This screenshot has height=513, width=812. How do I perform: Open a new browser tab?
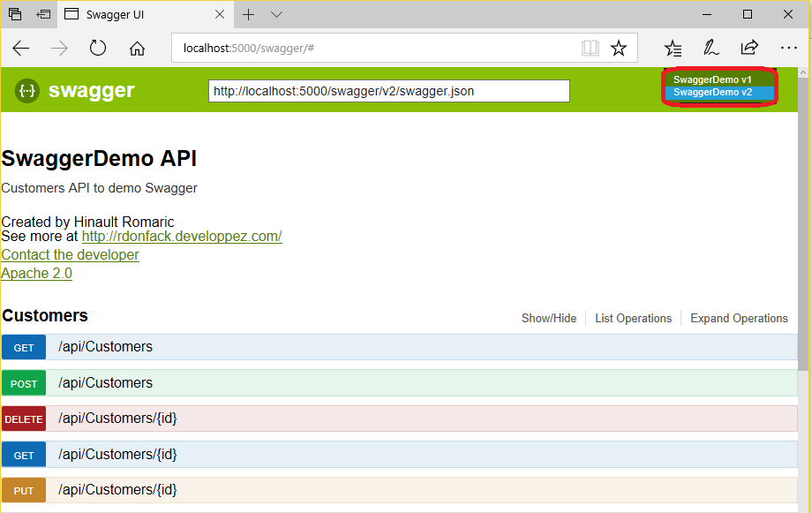coord(249,14)
